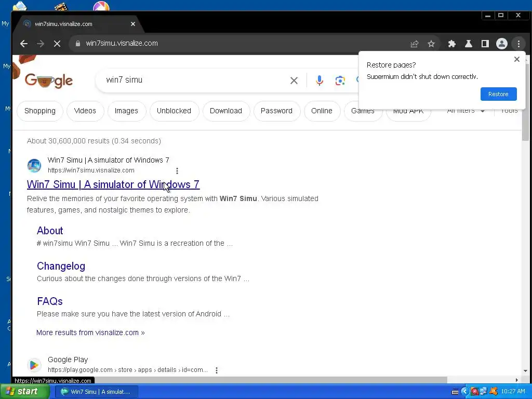The height and width of the screenshot is (399, 532).
Task: Open the FAQs sitelink
Action: click(x=49, y=301)
